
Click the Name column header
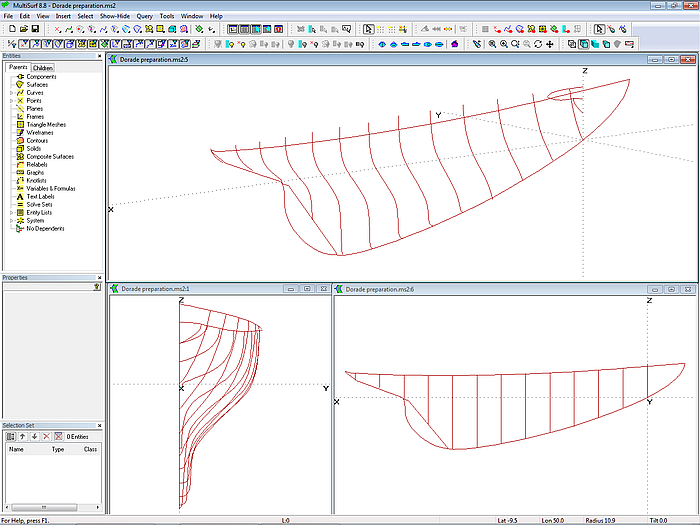pos(16,450)
